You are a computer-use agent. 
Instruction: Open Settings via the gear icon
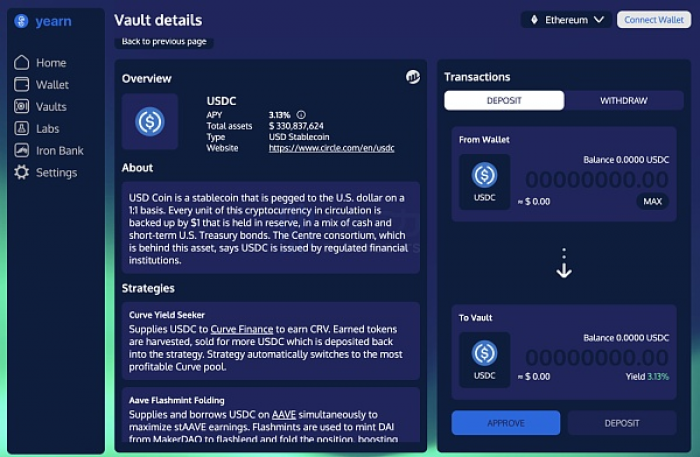[21, 172]
